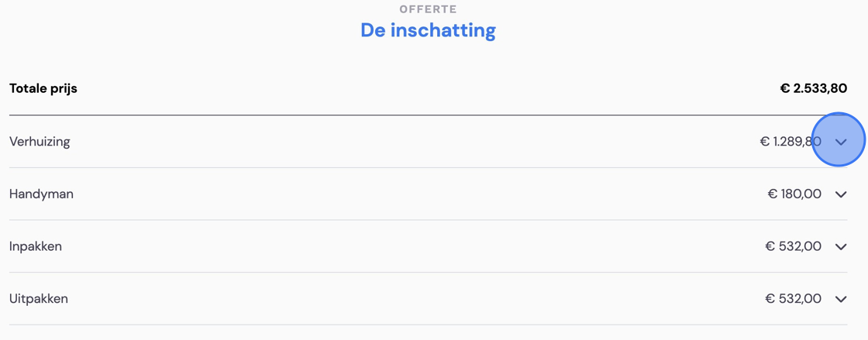
Task: Click the Verhuizing row label
Action: point(40,142)
